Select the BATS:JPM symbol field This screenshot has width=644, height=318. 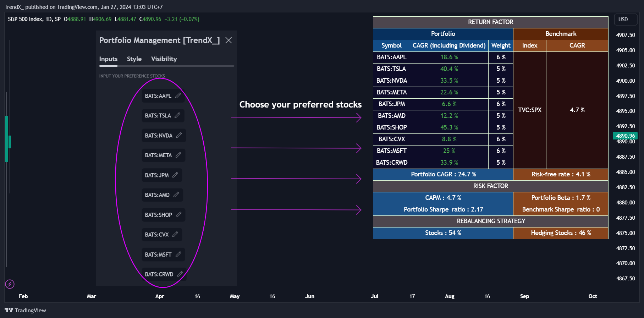162,175
